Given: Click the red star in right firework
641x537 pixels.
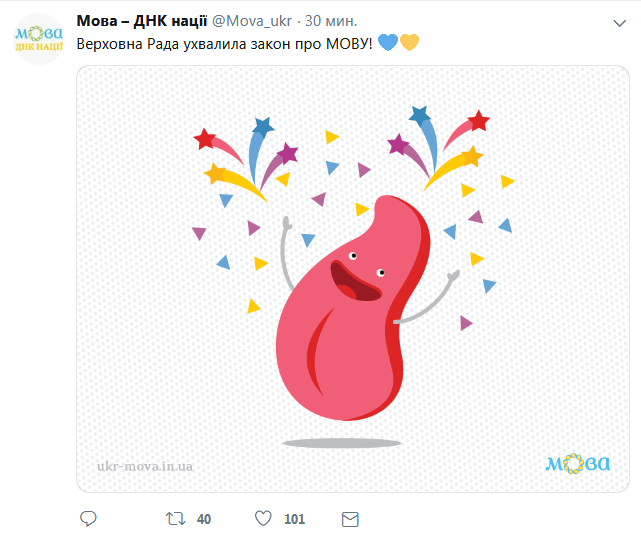Looking at the screenshot, I should (x=479, y=121).
